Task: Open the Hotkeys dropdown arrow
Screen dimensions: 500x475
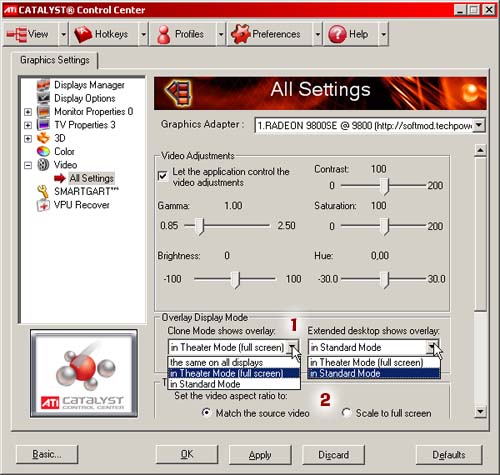Action: point(143,34)
